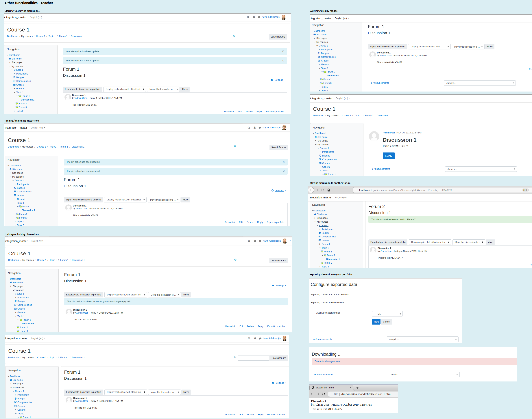Click the search magnifier icon in Pinning/unpinning header
This screenshot has height=419, width=532.
point(249,128)
